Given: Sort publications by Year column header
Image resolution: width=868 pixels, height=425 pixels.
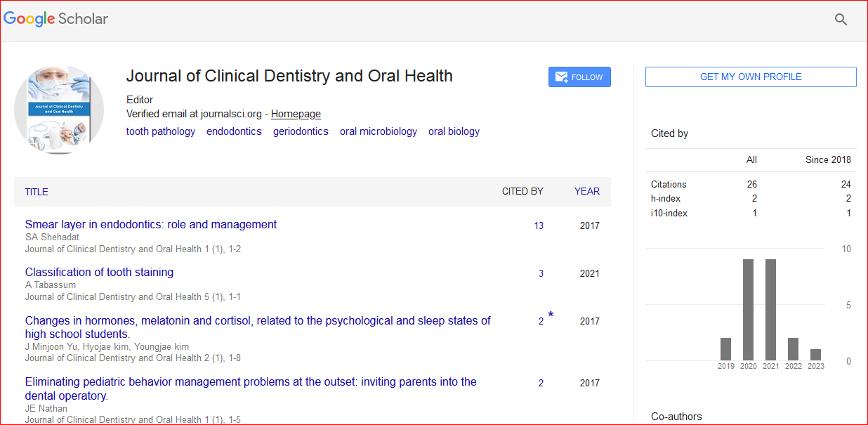Looking at the screenshot, I should click(586, 191).
